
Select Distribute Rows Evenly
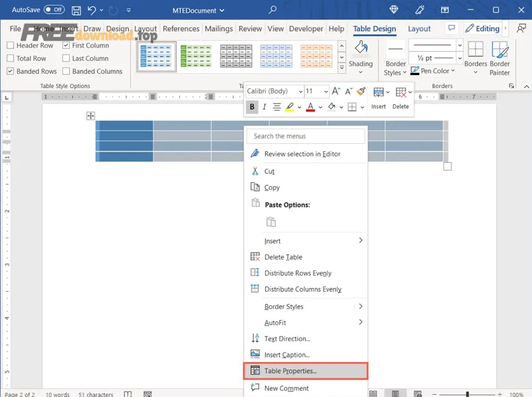(306, 273)
